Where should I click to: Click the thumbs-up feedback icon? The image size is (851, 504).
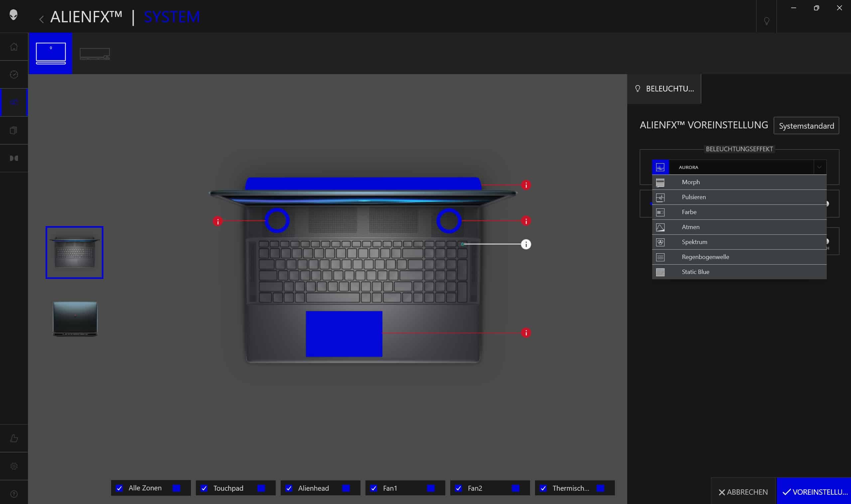click(14, 438)
